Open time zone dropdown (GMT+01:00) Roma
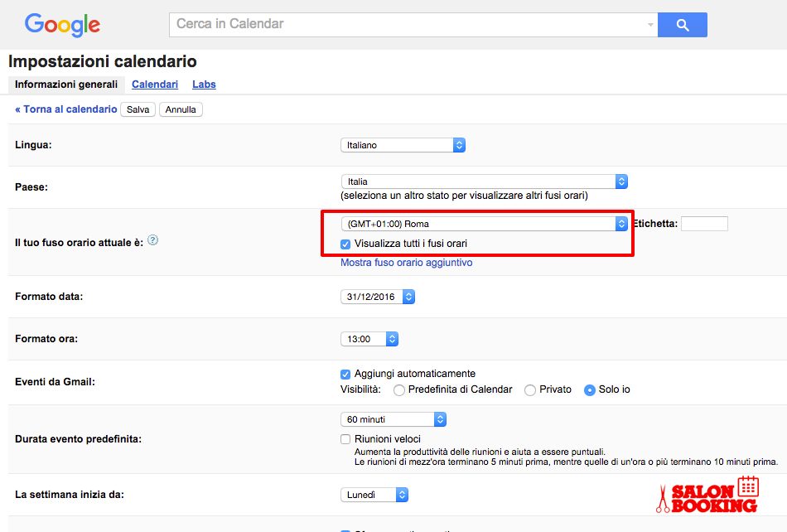Screen dimensions: 787x532 pos(485,224)
